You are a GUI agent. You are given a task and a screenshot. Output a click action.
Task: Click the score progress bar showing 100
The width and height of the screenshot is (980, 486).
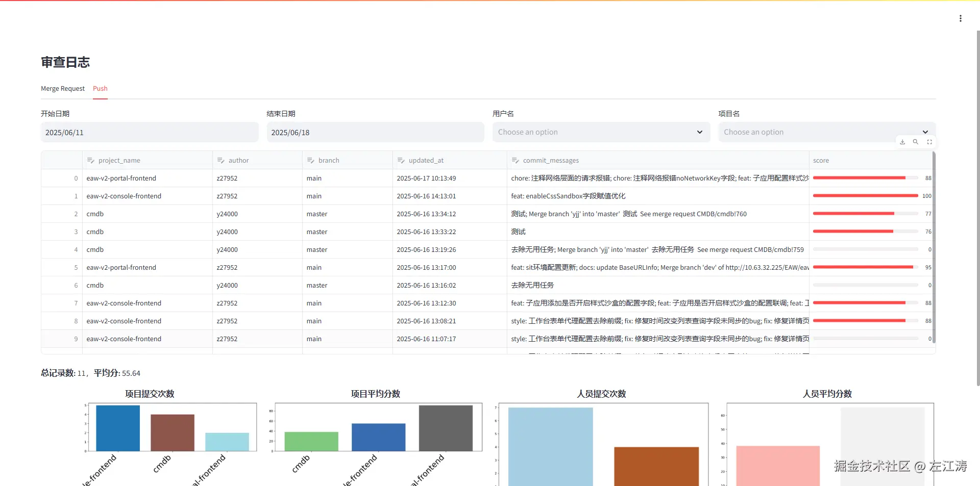pyautogui.click(x=864, y=195)
